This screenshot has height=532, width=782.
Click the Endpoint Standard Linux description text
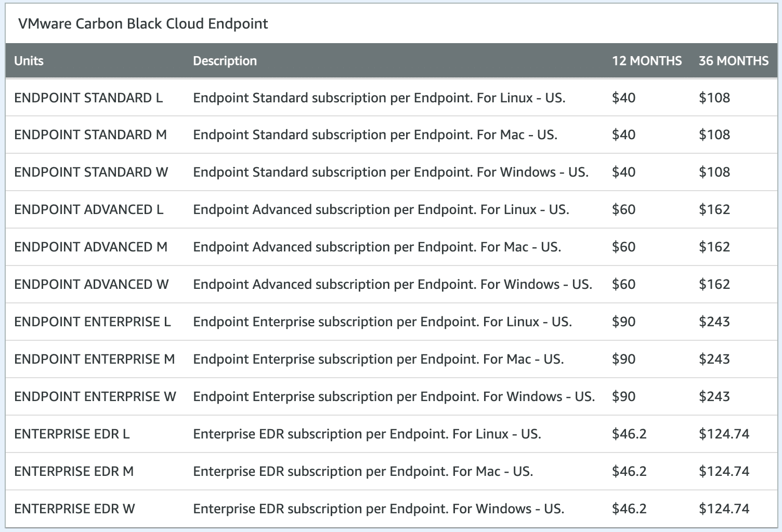point(379,98)
